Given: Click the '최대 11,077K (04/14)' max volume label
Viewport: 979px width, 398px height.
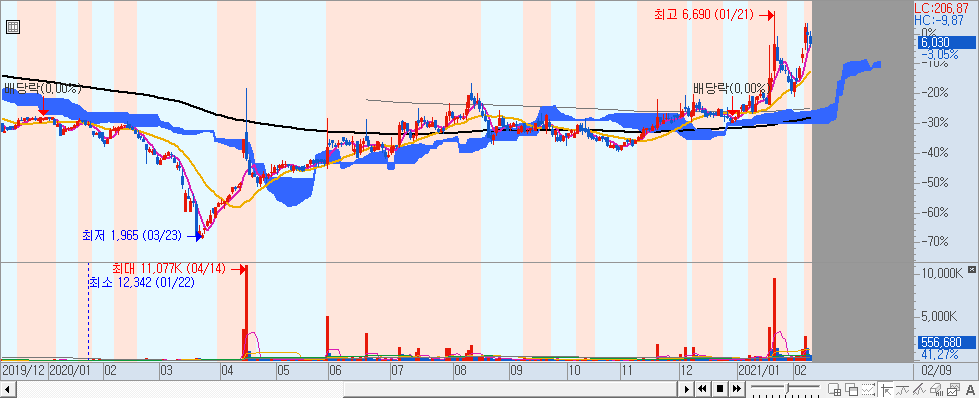Looking at the screenshot, I should tap(170, 269).
